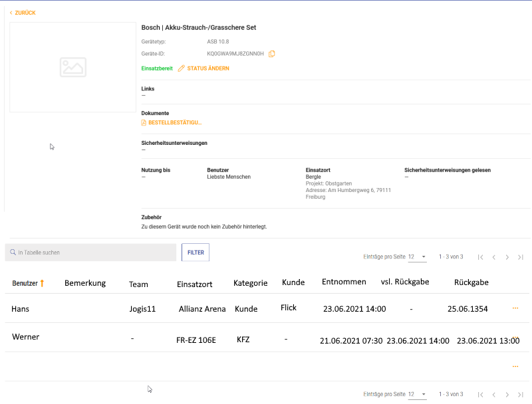Click the STATUS ÄNDERN text
532x404 pixels.
pos(208,68)
